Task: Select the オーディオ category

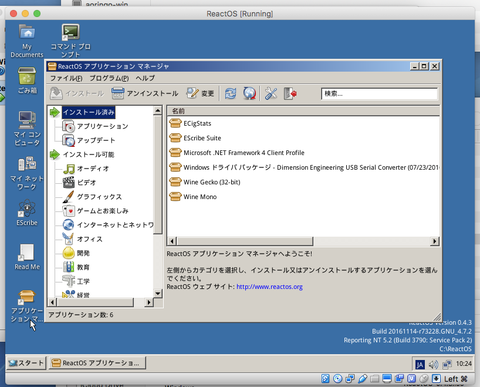Action: (x=93, y=169)
